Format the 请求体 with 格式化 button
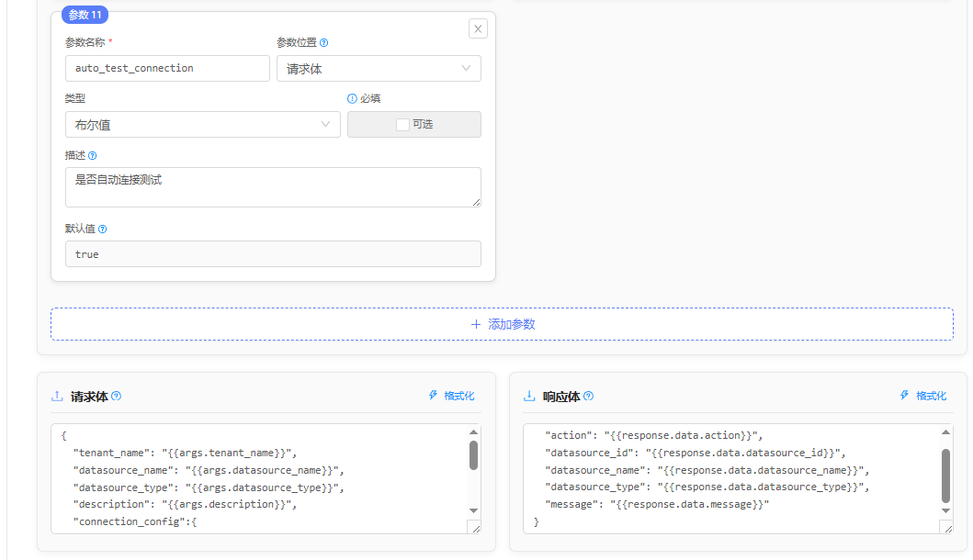This screenshot has width=973, height=560. coord(451,396)
